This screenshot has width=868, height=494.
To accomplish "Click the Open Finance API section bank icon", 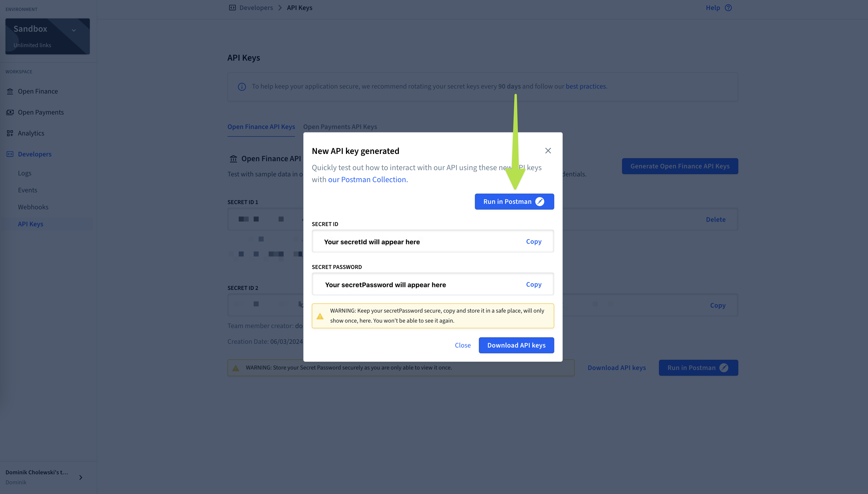I will tap(233, 158).
